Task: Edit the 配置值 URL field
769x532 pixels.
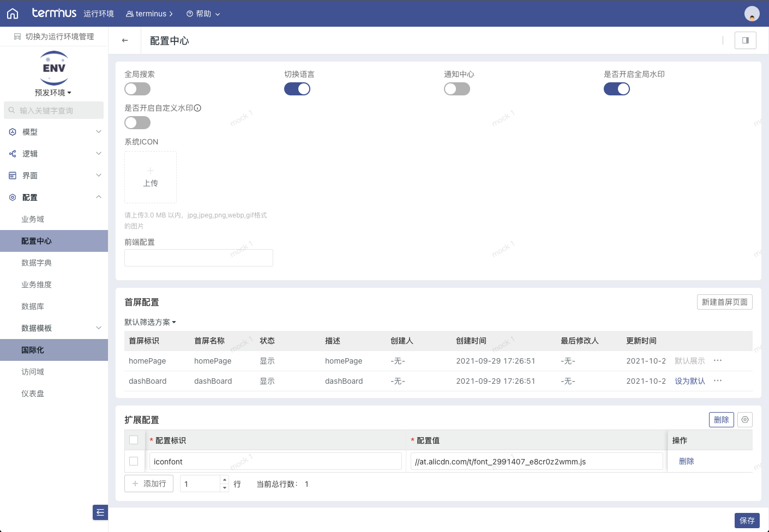Action: (537, 461)
